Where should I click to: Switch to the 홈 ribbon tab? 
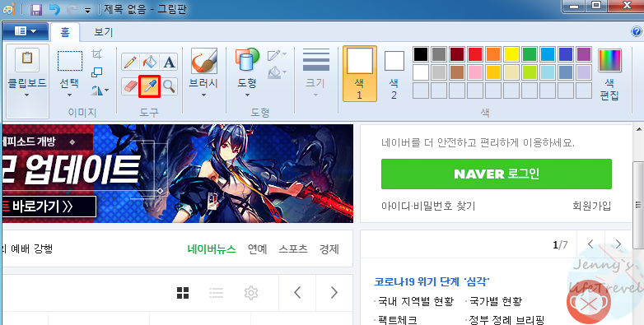[65, 32]
